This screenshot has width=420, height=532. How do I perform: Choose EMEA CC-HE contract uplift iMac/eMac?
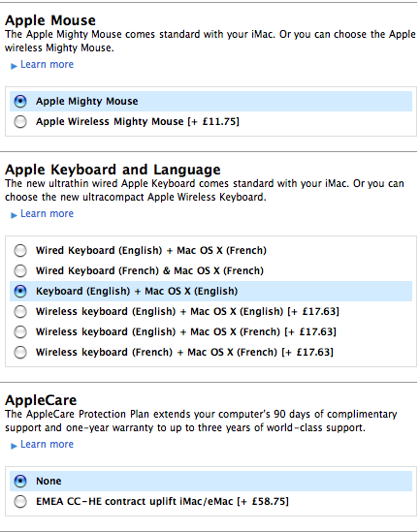tap(20, 501)
